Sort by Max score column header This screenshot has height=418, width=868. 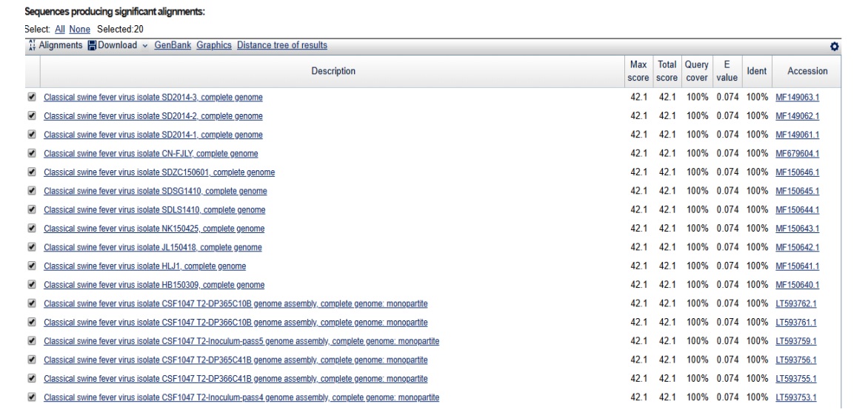click(639, 71)
